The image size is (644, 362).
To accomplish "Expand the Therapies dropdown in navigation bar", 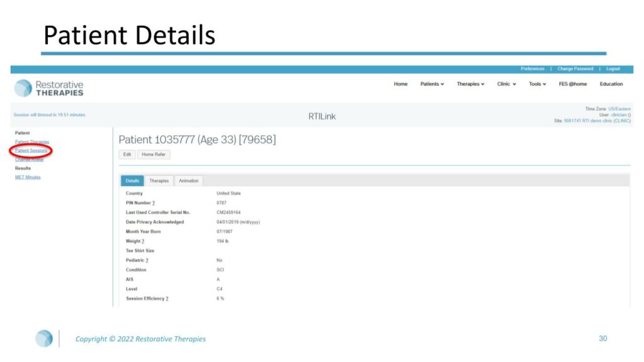I will [x=470, y=84].
